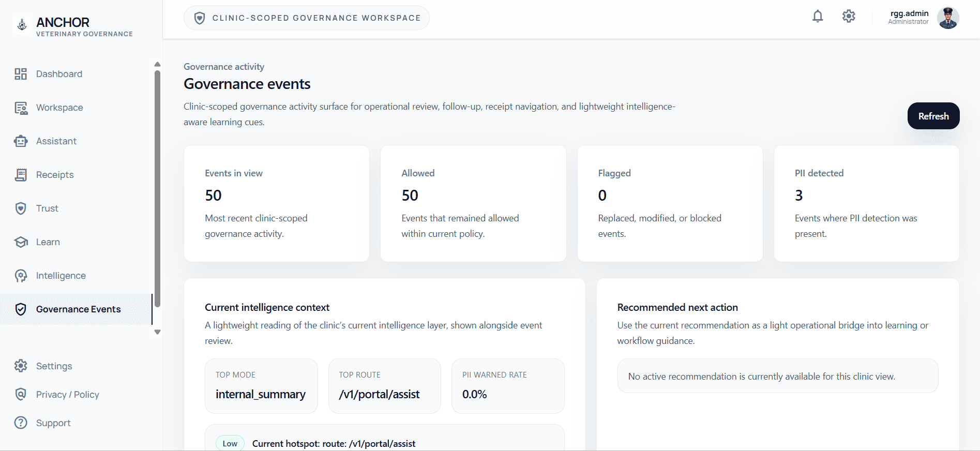
Task: Select the Allowed stat card
Action: pos(473,203)
